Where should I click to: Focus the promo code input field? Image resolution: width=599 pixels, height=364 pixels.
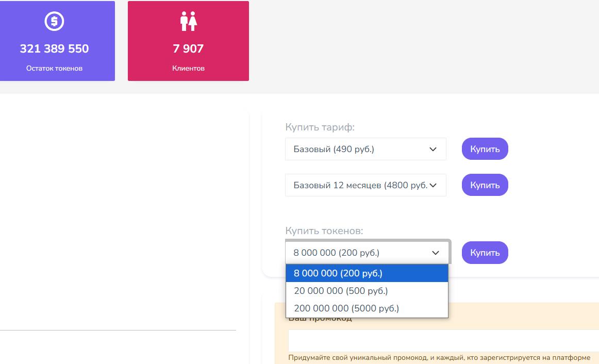[443, 340]
